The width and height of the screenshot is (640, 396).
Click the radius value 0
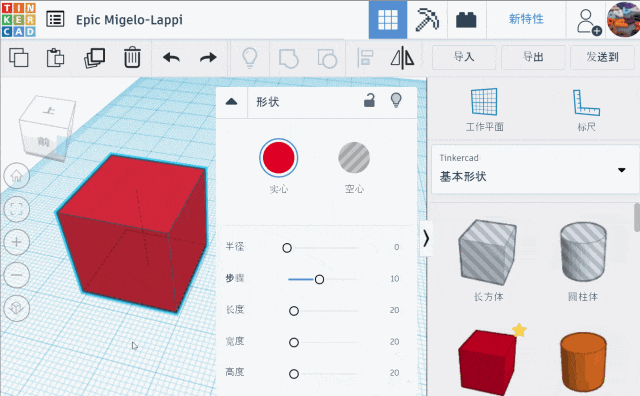396,247
